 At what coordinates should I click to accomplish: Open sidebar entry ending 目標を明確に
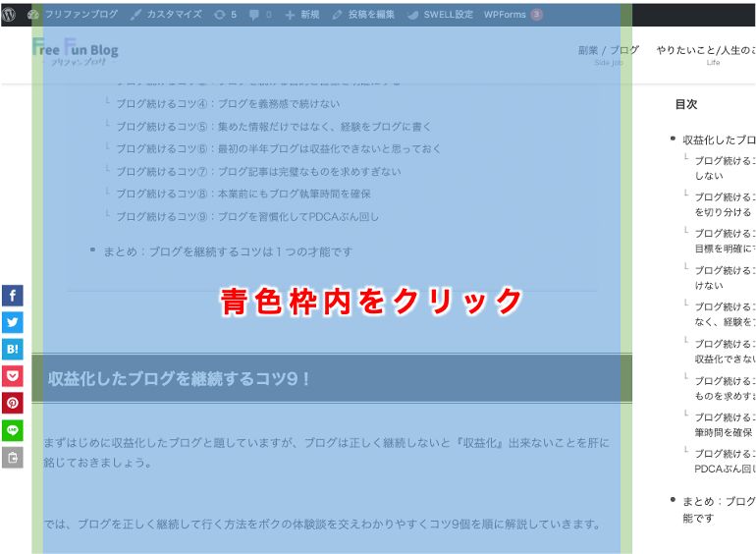725,241
